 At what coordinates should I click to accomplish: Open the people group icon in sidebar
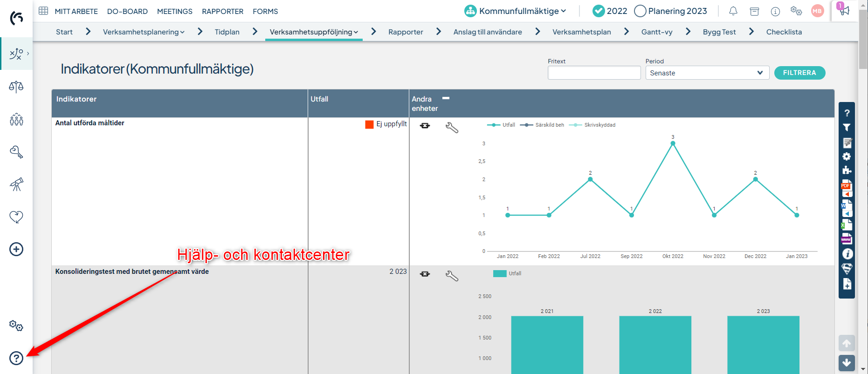pos(16,120)
